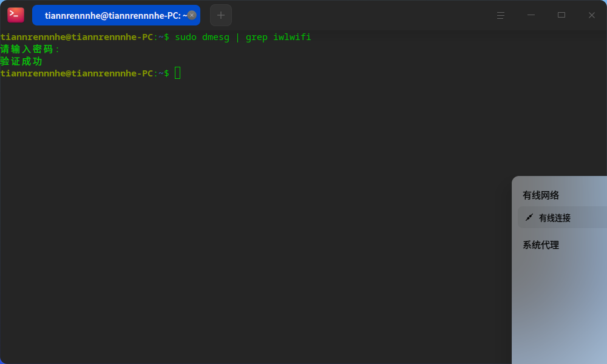Click the minimize icon of the terminal window
This screenshot has height=364, width=607.
coord(531,15)
